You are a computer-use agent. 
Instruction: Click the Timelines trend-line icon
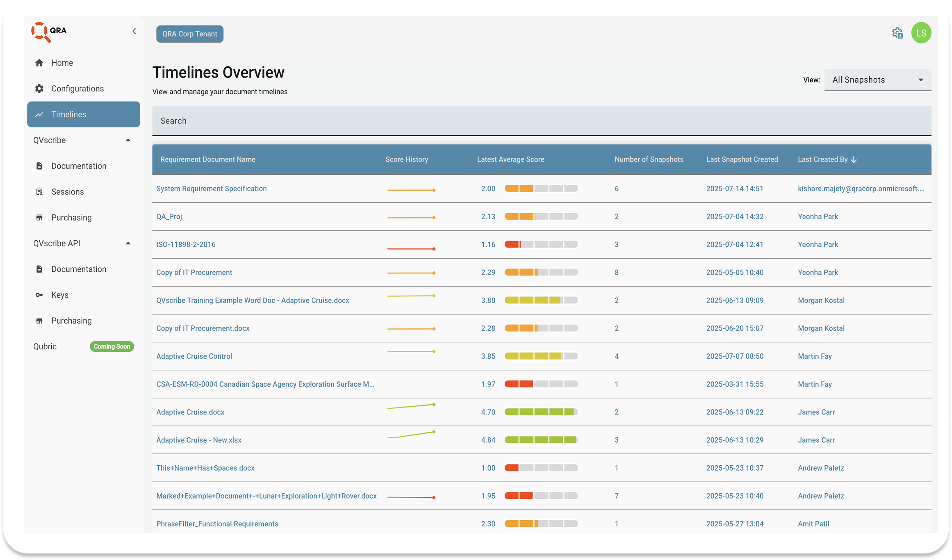[x=39, y=114]
